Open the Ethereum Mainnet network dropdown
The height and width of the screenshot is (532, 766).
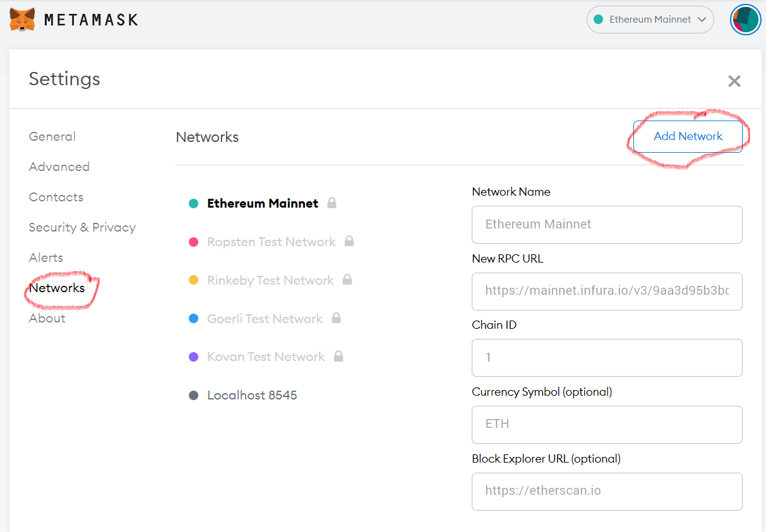[x=650, y=20]
